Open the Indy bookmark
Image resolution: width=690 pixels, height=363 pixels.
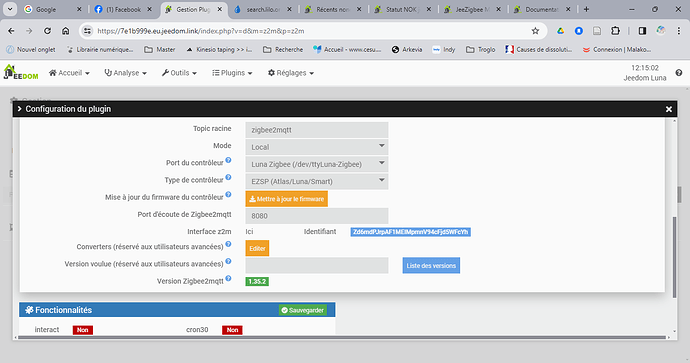coord(444,50)
